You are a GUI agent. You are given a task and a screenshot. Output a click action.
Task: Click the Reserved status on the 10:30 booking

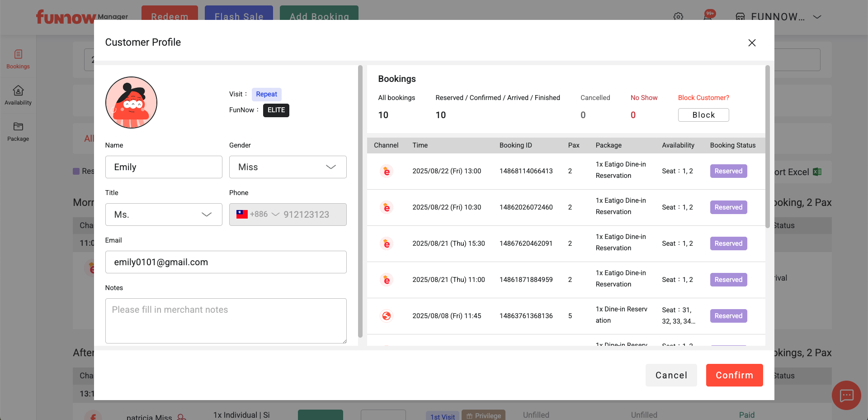728,207
